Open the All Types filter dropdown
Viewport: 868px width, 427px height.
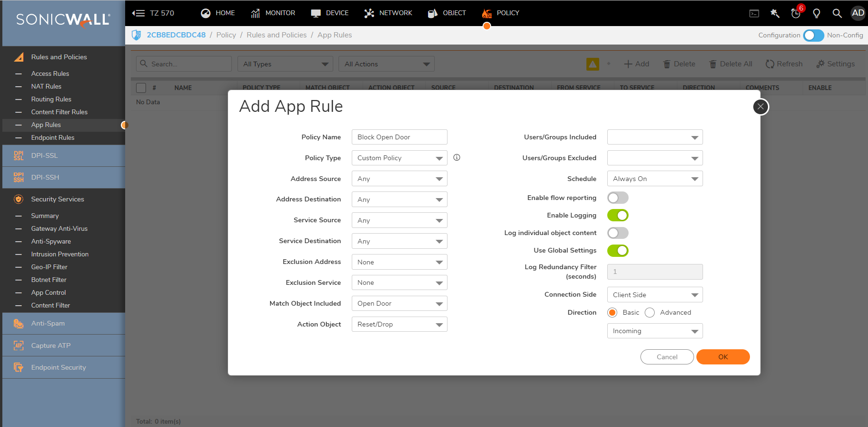point(285,64)
